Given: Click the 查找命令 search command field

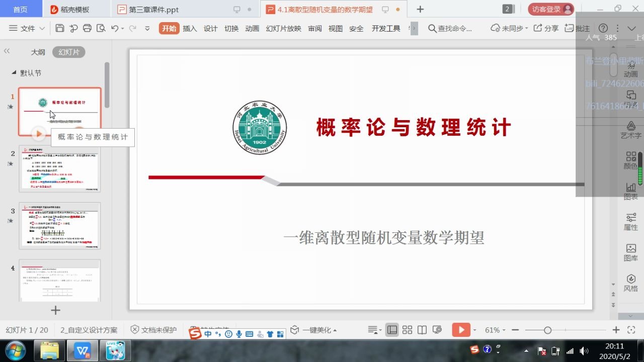Looking at the screenshot, I should pyautogui.click(x=450, y=29).
